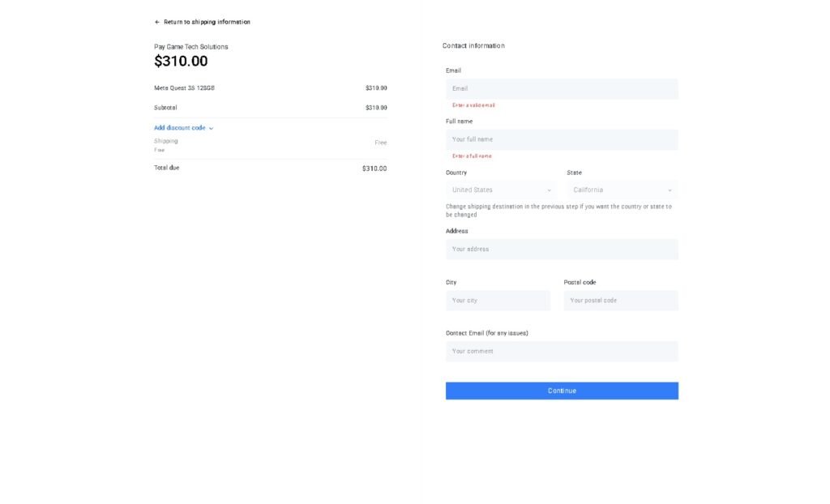
Task: Click the Country dropdown arrow
Action: coord(549,189)
